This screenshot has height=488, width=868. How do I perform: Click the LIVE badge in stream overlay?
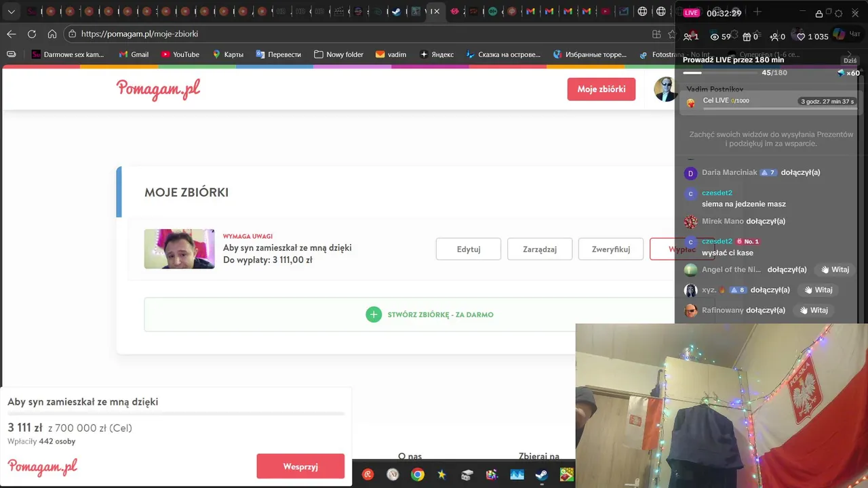point(691,13)
